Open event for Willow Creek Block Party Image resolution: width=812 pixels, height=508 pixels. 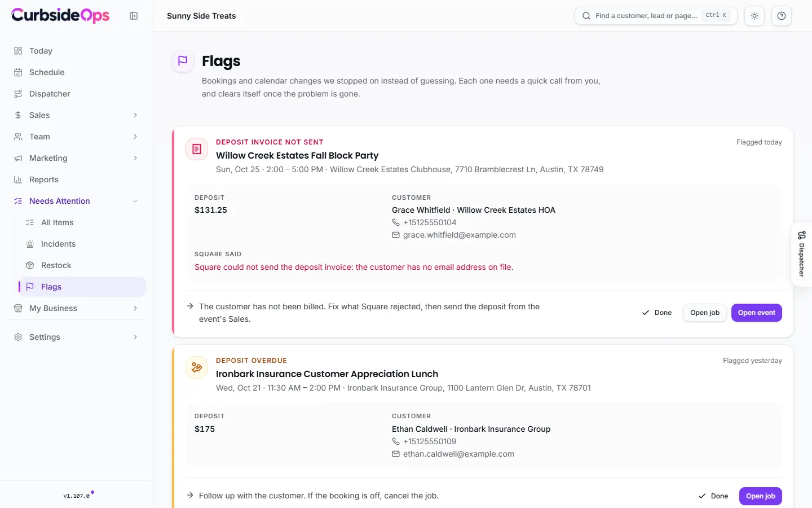(757, 313)
